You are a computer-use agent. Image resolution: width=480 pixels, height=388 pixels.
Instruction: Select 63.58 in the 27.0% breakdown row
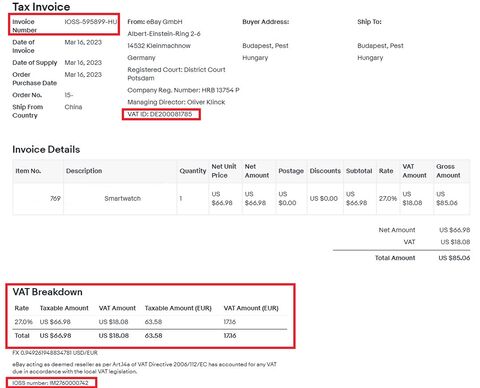pos(153,322)
